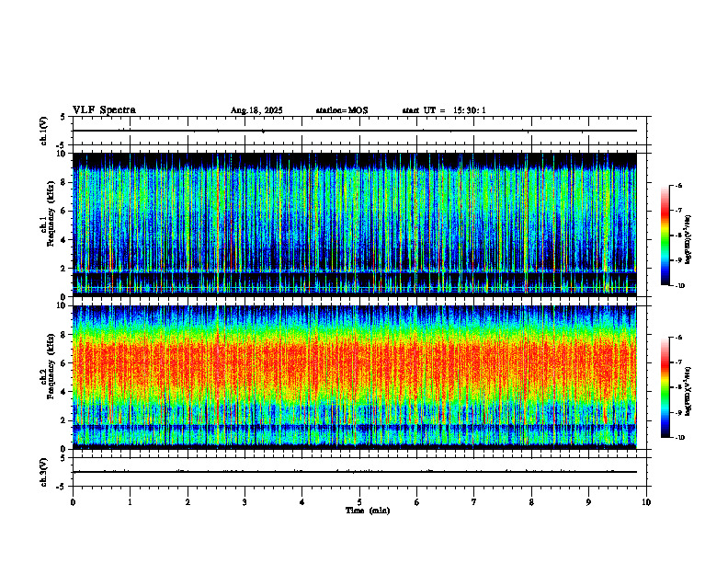Click time axis tick label "9"
The image size is (728, 563).
[x=588, y=502]
